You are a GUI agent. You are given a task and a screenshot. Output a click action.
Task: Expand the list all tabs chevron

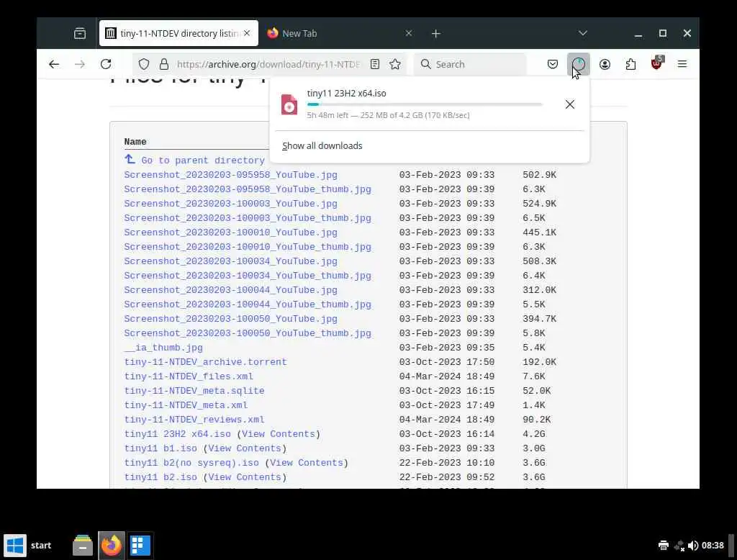click(583, 33)
